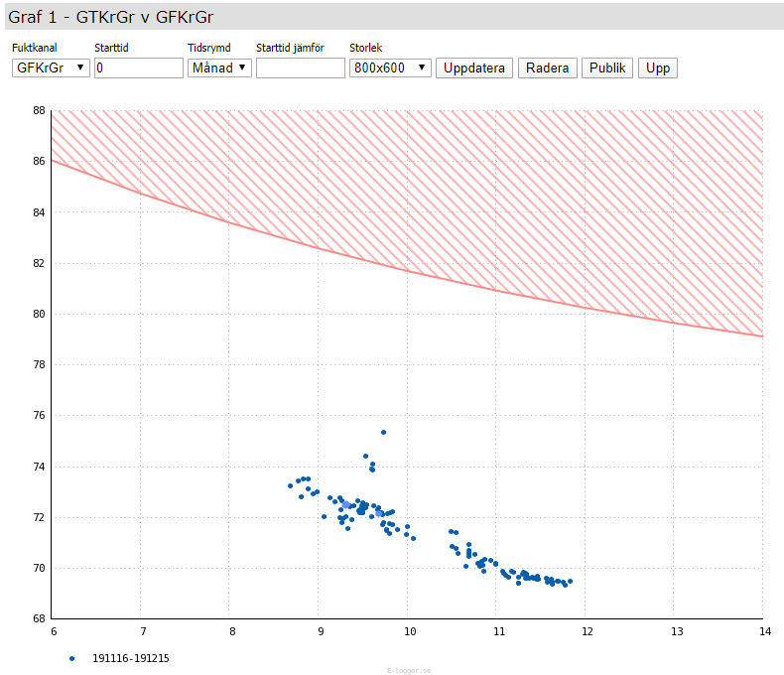784x675 pixels.
Task: Open the Fuktkanal dropdown showing GFKrGr
Action: (x=51, y=67)
